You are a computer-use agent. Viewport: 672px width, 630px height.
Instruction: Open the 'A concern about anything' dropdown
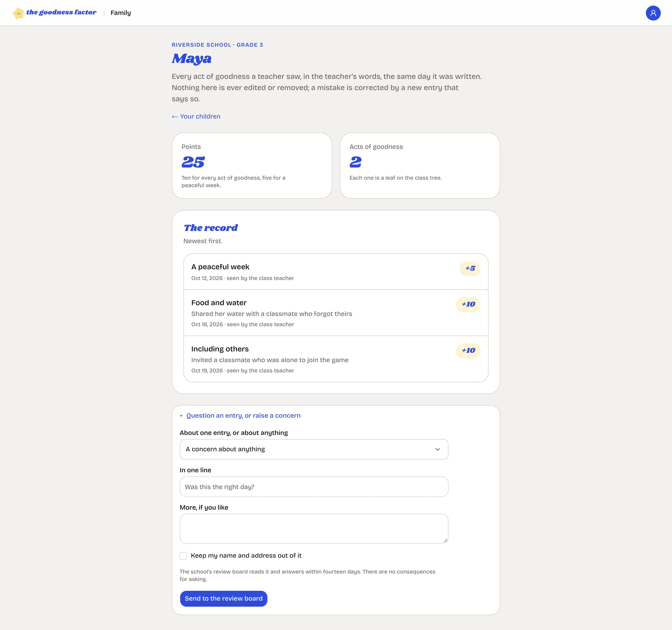click(x=314, y=449)
